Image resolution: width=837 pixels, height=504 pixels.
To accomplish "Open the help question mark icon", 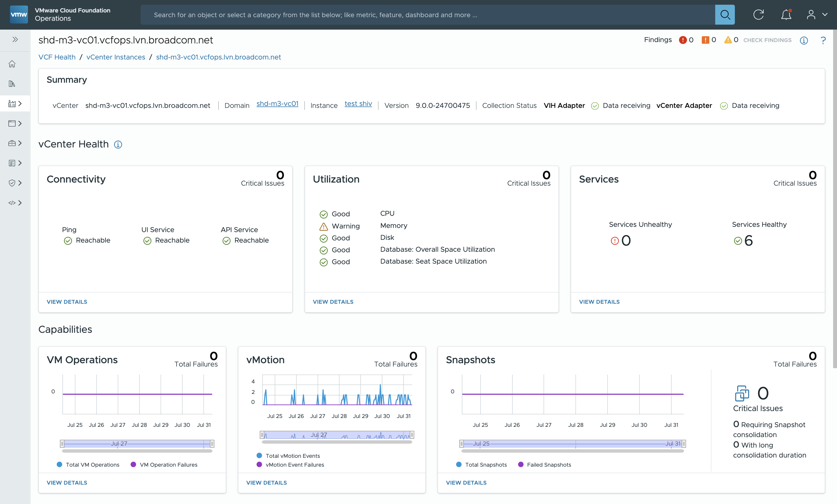I will [824, 40].
